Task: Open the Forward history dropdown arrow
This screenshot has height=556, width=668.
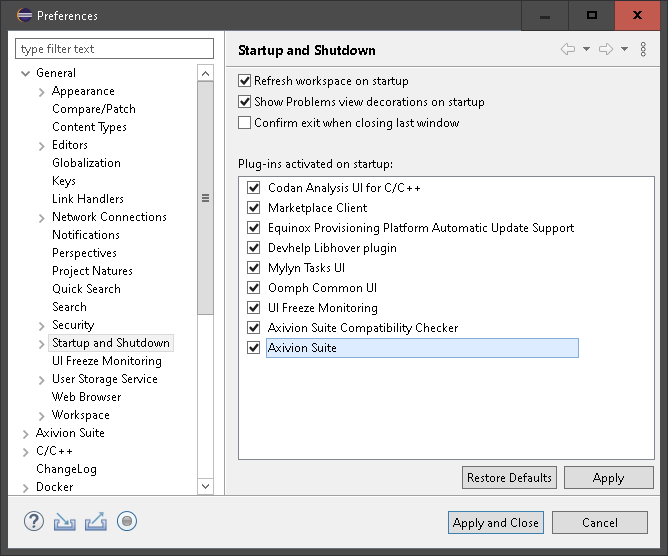Action: coord(625,49)
